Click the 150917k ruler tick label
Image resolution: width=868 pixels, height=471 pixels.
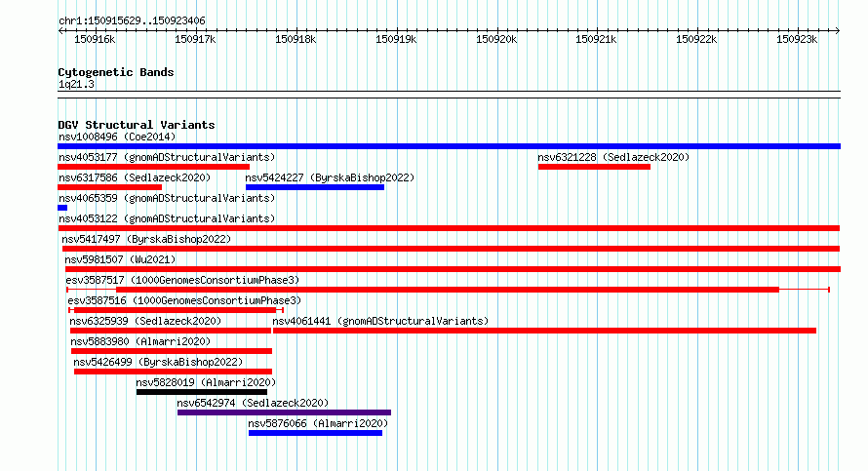pyautogui.click(x=195, y=39)
